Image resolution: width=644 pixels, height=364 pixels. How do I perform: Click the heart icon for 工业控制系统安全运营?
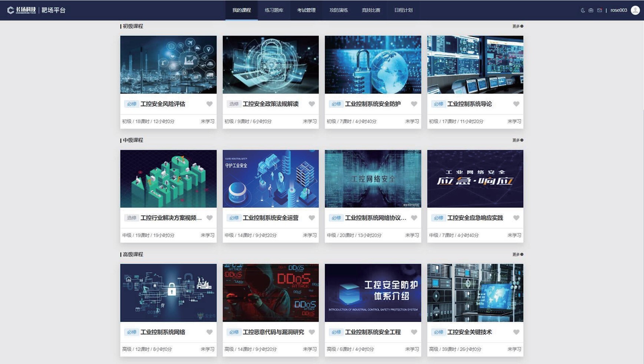point(312,218)
